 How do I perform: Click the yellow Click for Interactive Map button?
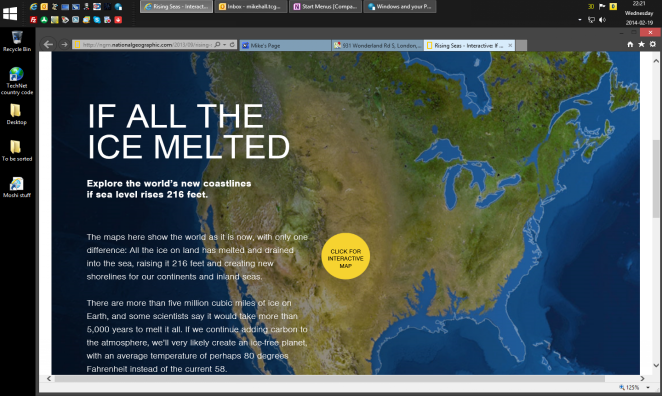click(x=346, y=256)
